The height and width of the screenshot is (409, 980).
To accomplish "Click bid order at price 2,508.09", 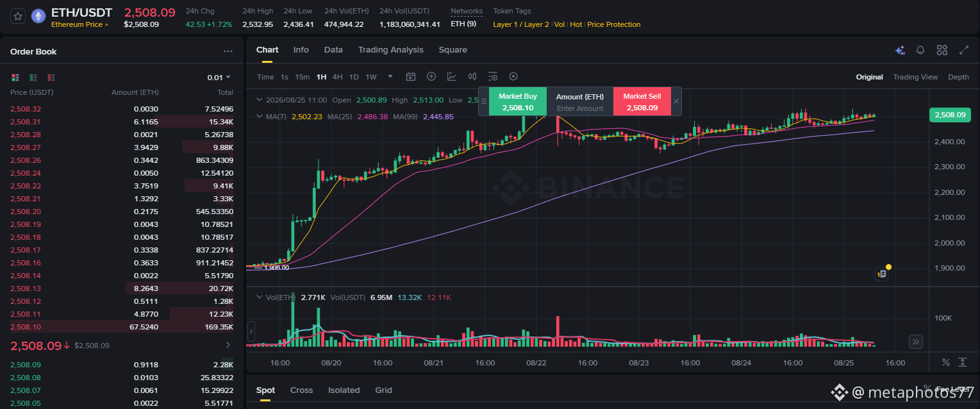I will click(122, 365).
